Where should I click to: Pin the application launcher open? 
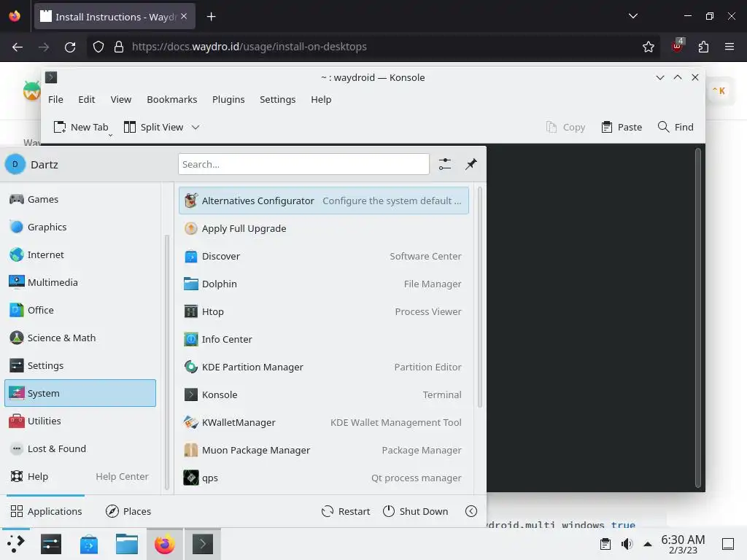click(471, 164)
